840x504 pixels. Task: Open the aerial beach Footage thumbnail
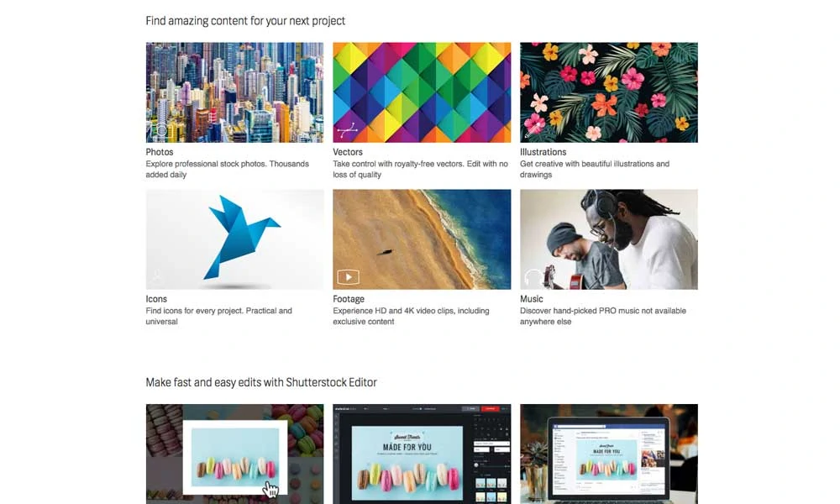pos(422,239)
